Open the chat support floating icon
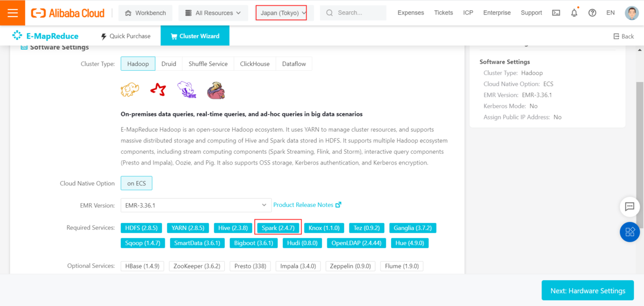This screenshot has height=306, width=644. (x=630, y=206)
